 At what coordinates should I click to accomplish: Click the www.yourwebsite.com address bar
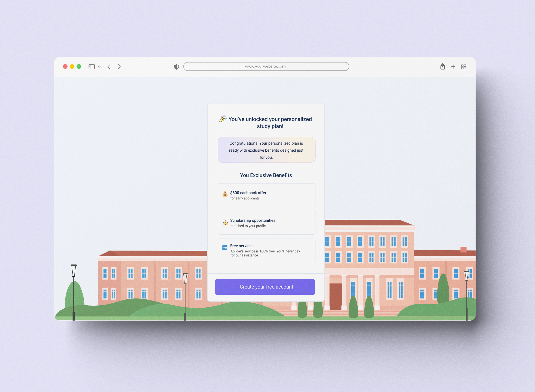coord(266,67)
